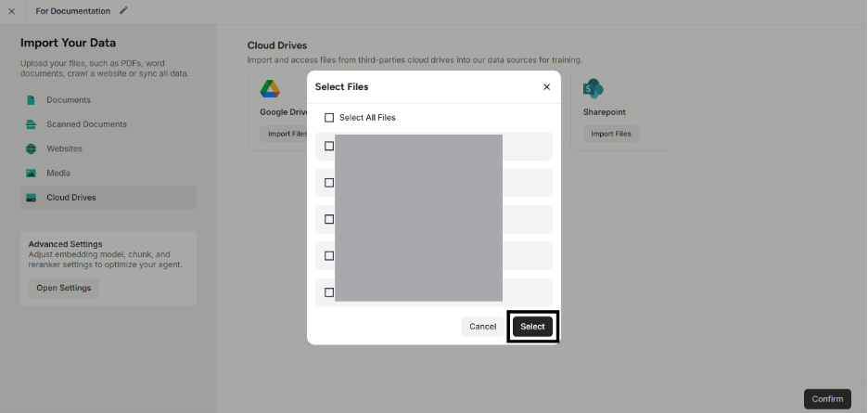Click the For Documentation title

click(73, 11)
